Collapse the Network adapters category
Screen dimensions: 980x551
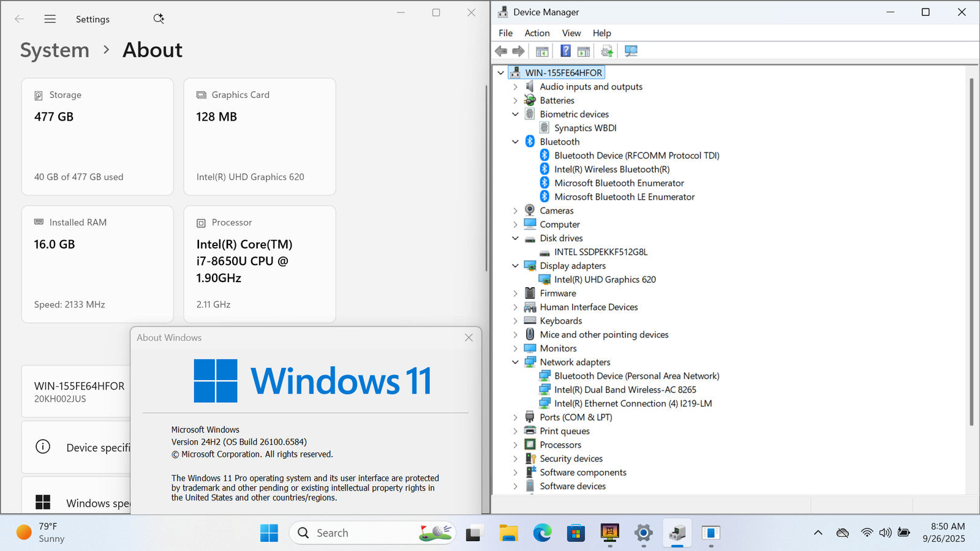(x=515, y=362)
